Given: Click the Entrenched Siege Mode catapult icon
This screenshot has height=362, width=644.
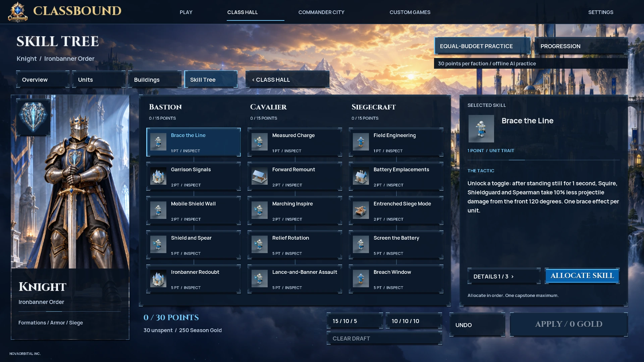Looking at the screenshot, I should [x=361, y=210].
